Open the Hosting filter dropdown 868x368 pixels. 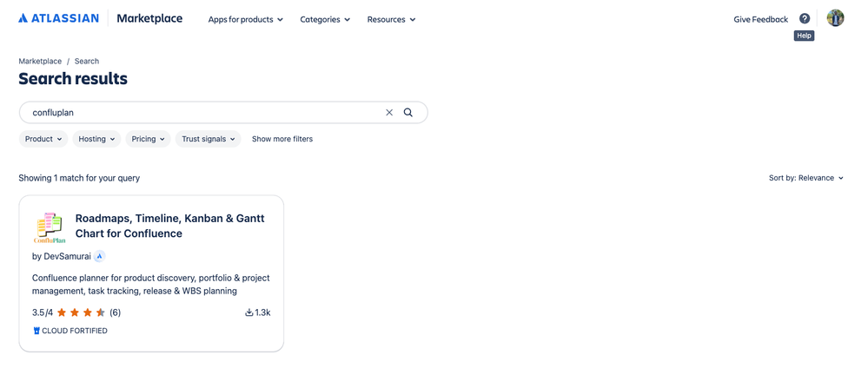96,139
